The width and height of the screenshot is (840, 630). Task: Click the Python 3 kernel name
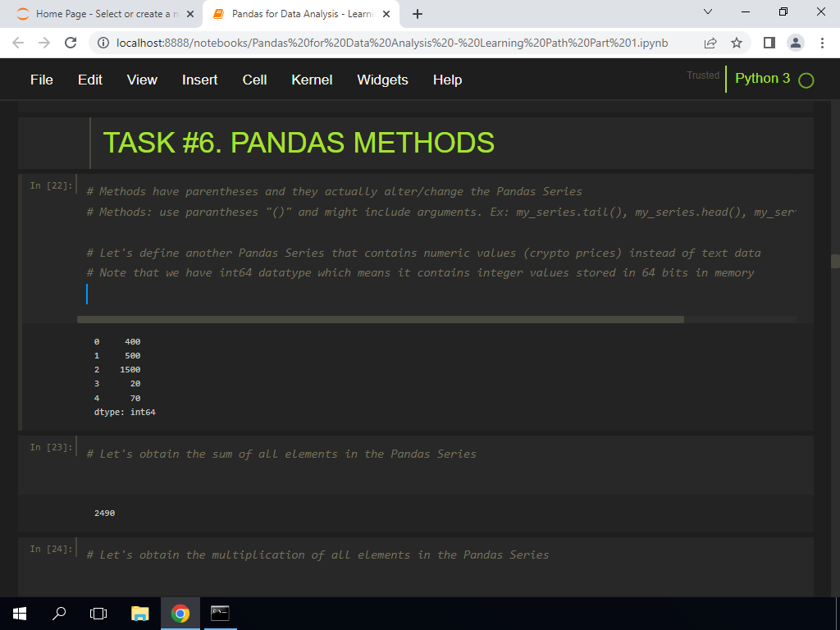[762, 78]
